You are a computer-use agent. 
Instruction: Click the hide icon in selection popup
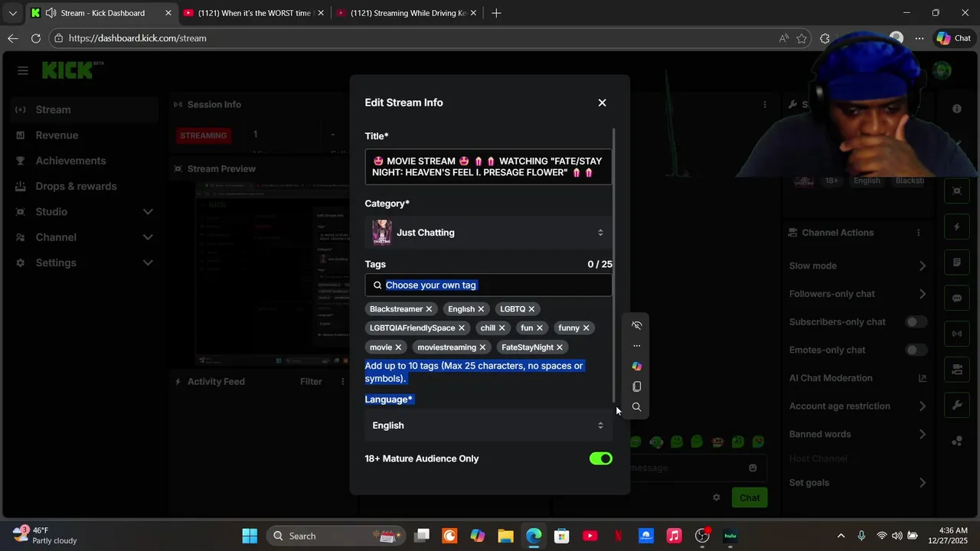point(636,325)
